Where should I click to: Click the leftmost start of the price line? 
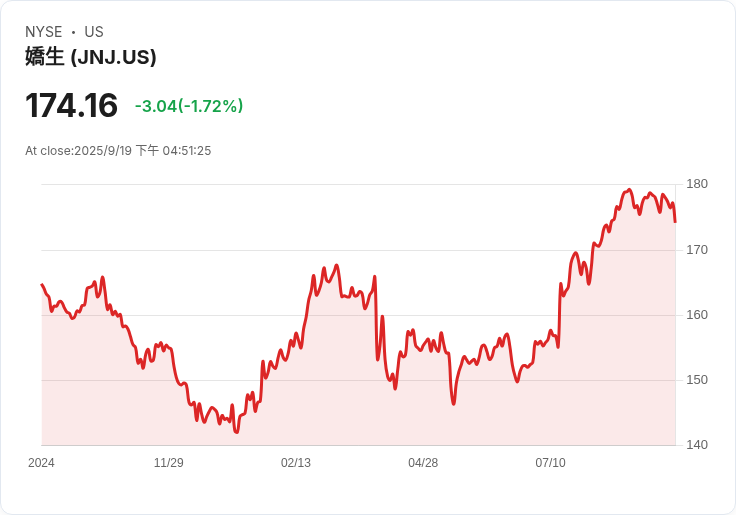(42, 285)
